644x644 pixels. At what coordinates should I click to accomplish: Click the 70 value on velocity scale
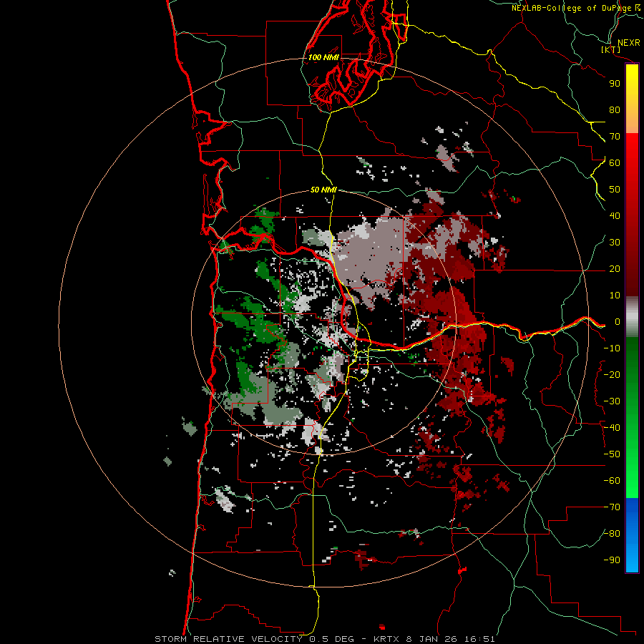tap(615, 137)
